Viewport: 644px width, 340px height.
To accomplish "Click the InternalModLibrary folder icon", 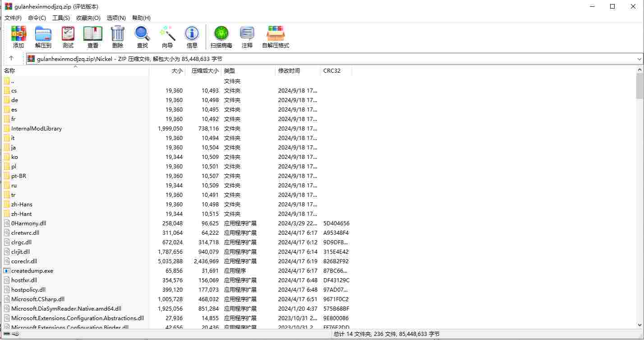I will (x=7, y=128).
